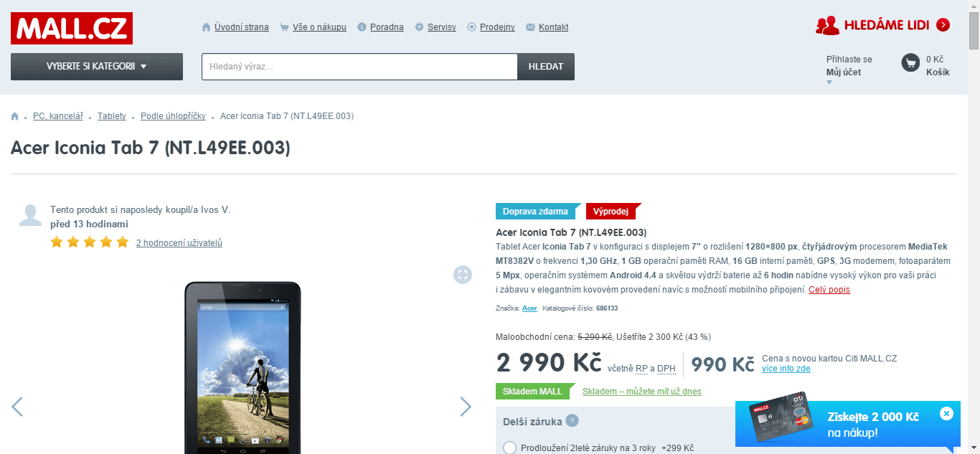Screen dimensions: 980x454
Task: Click the five-star rating
Action: [90, 242]
